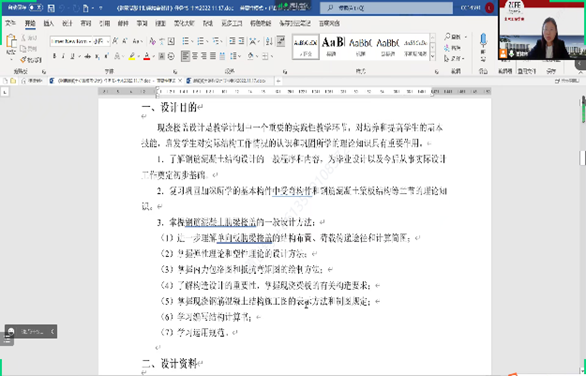Image resolution: width=586 pixels, height=376 pixels.
Task: Toggle the AutoSave switch
Action: (x=36, y=7)
